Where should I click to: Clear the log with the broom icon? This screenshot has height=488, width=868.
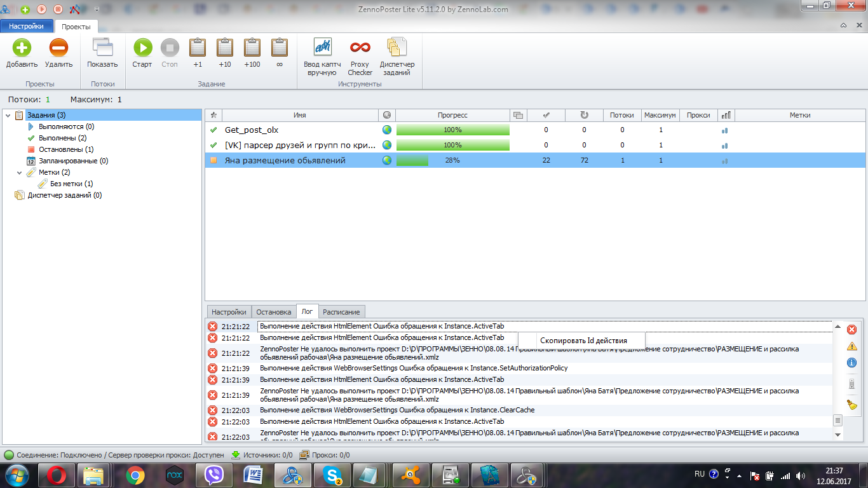tap(852, 405)
